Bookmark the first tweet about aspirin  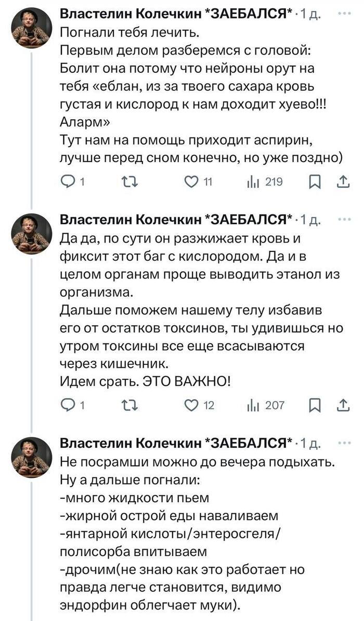pos(315,182)
